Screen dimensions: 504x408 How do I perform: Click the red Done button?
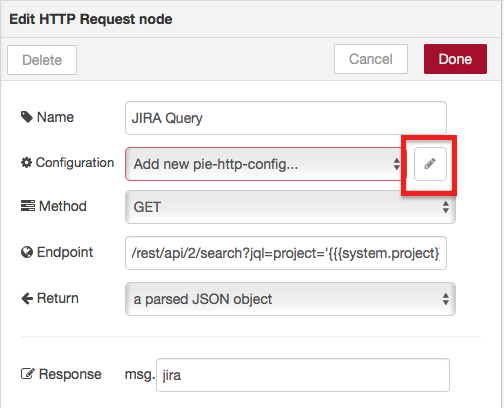[x=455, y=59]
